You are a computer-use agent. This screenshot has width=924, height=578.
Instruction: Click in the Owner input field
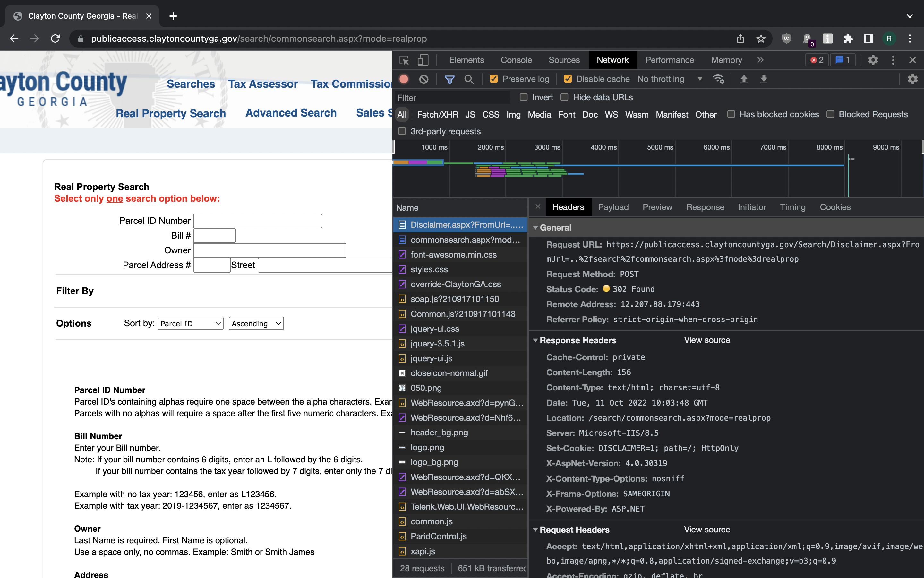[269, 250]
